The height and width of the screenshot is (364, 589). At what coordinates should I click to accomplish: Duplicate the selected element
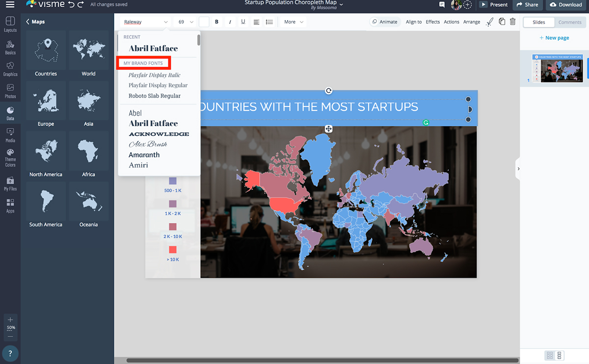pos(501,22)
